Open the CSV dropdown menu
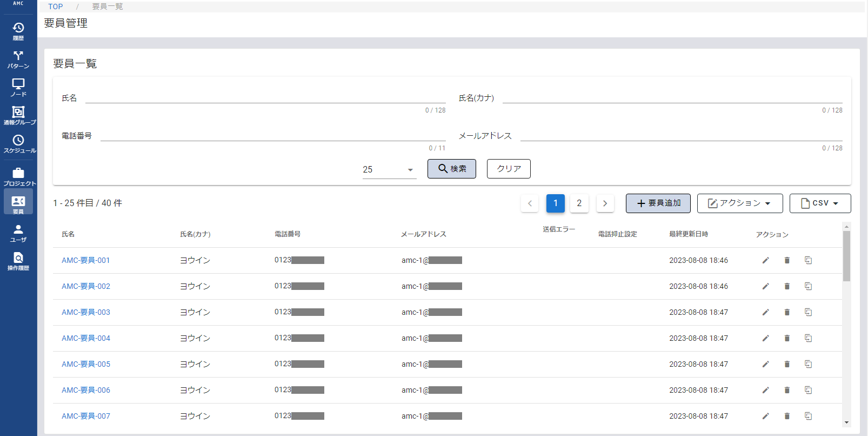The width and height of the screenshot is (868, 436). (x=820, y=203)
